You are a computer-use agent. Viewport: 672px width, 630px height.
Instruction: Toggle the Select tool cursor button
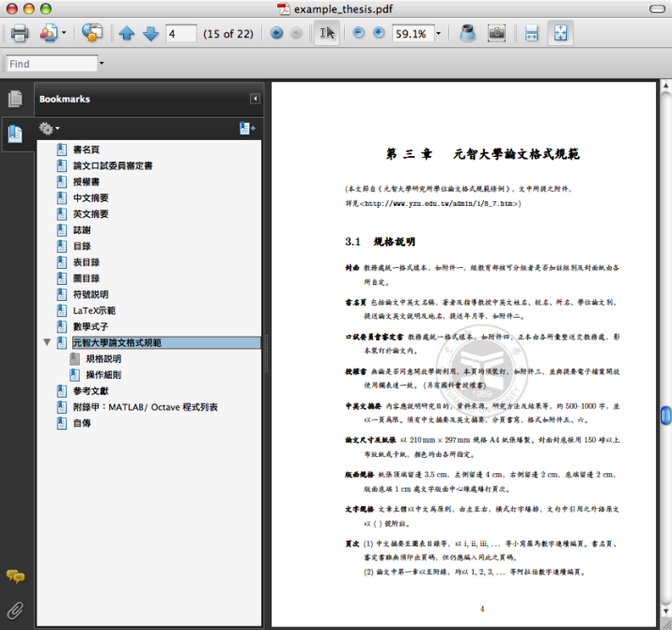click(326, 34)
